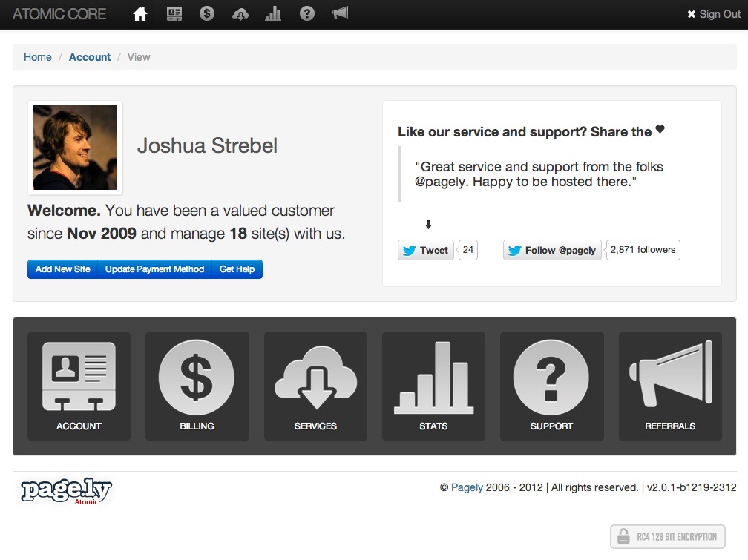Click version text v2.0.1-b1219-2312
This screenshot has width=748, height=560.
pos(692,487)
